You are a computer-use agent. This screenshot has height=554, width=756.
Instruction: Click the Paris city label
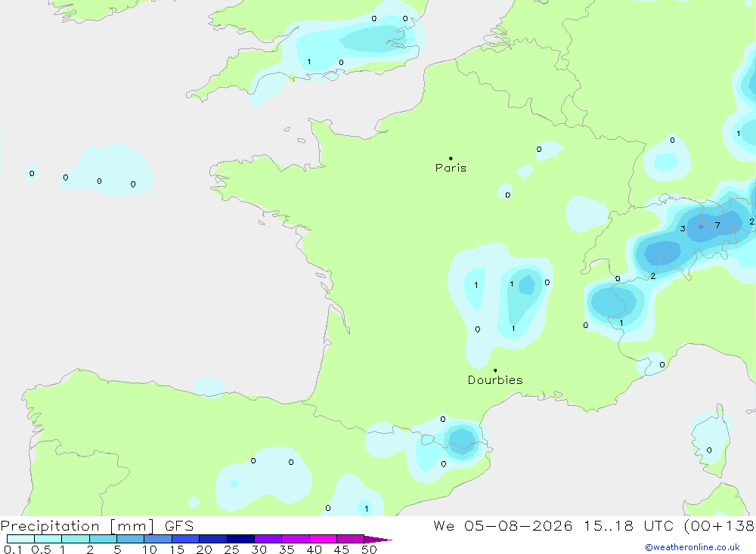coord(451,168)
